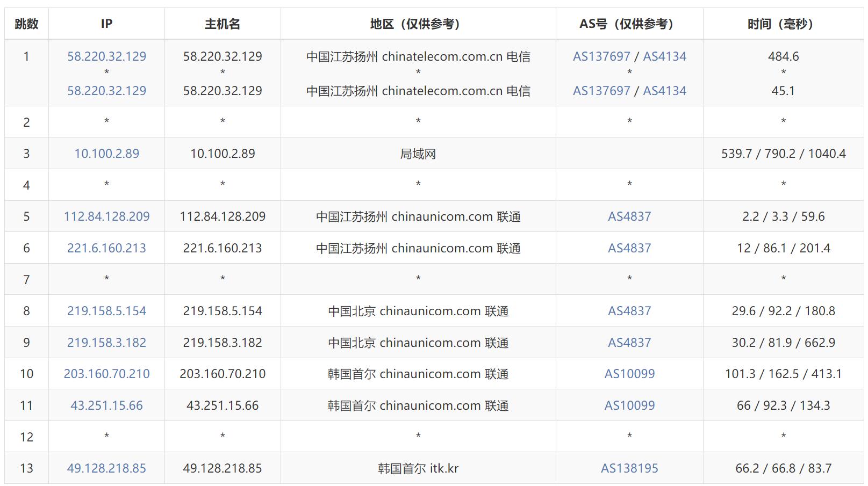The image size is (868, 486).
Task: Select the time cell 12 / 86.1 / 201.4
Action: pos(784,248)
